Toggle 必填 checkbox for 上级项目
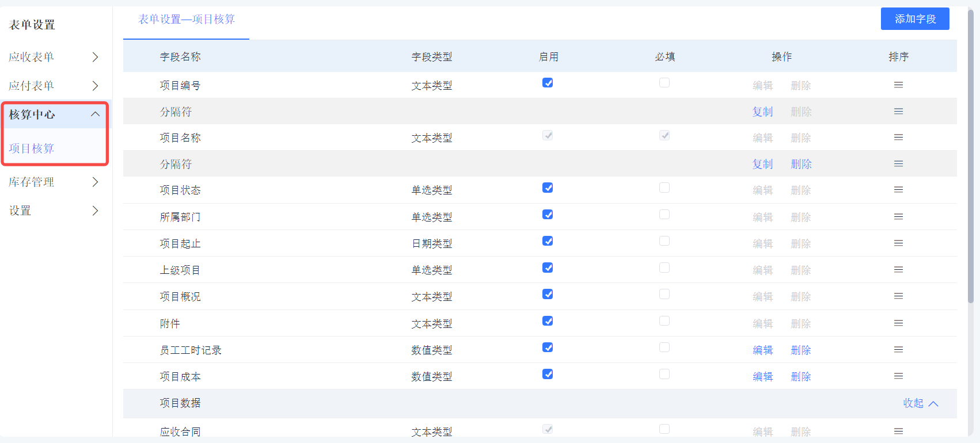The height and width of the screenshot is (443, 980). (664, 268)
